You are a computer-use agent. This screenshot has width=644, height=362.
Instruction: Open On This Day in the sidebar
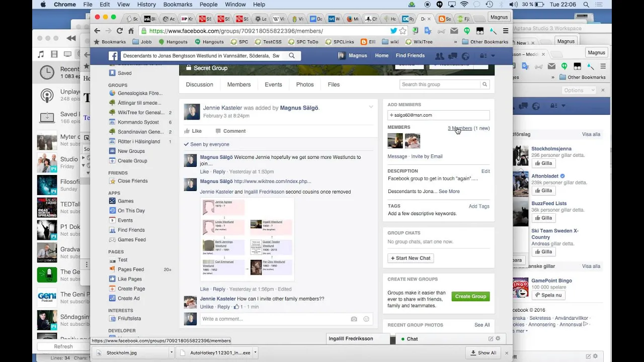tap(131, 211)
